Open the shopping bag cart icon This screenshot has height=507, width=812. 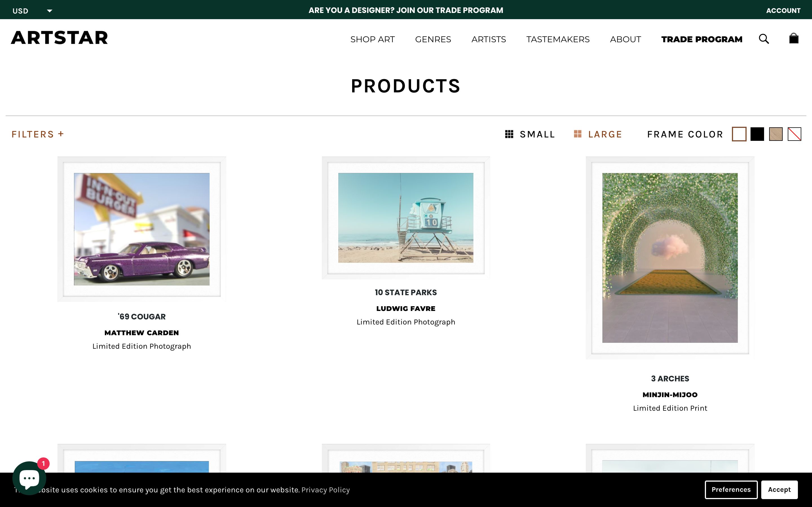[794, 39]
